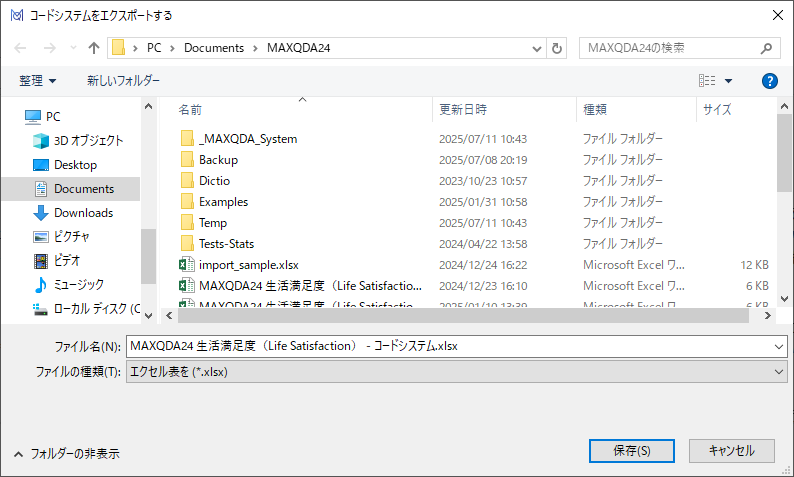Open the 整理 menu
Image resolution: width=794 pixels, height=477 pixels.
pyautogui.click(x=37, y=81)
